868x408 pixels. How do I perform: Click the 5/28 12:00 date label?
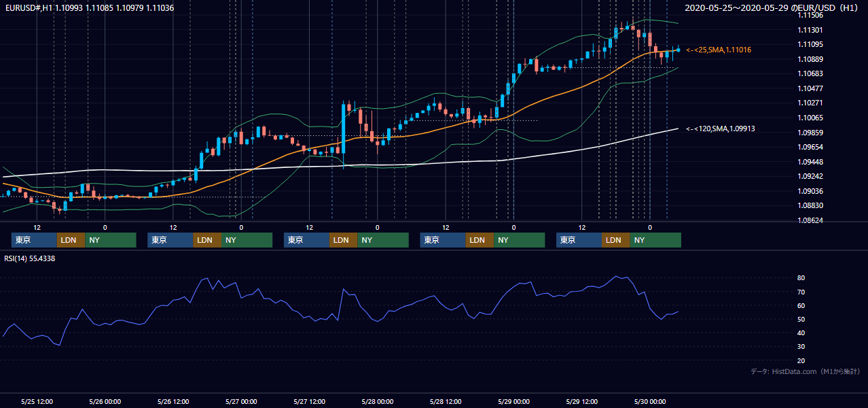[446, 401]
